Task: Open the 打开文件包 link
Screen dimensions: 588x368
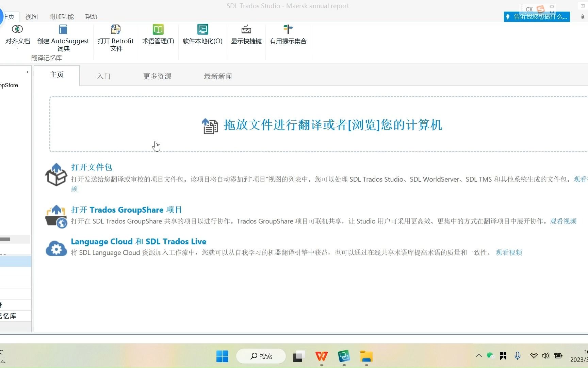Action: tap(92, 167)
